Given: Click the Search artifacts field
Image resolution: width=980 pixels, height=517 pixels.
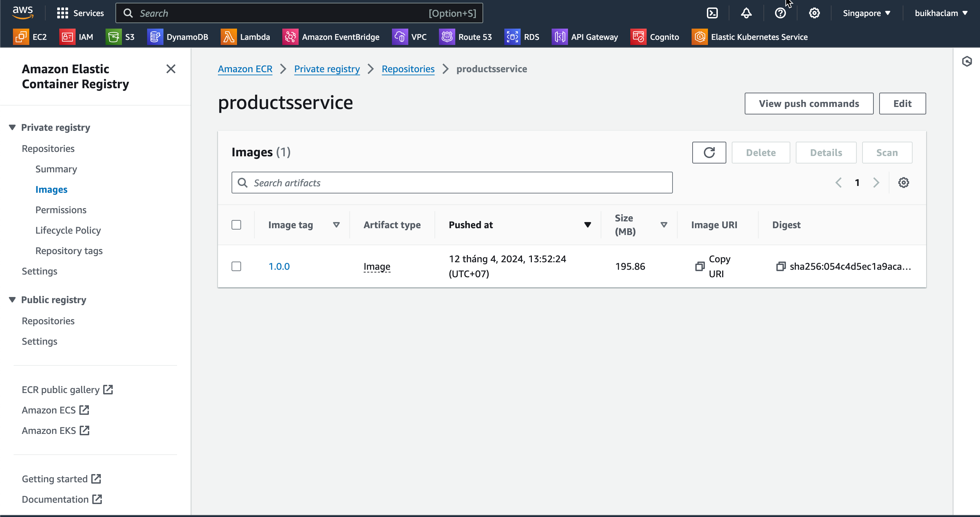Looking at the screenshot, I should pos(452,183).
